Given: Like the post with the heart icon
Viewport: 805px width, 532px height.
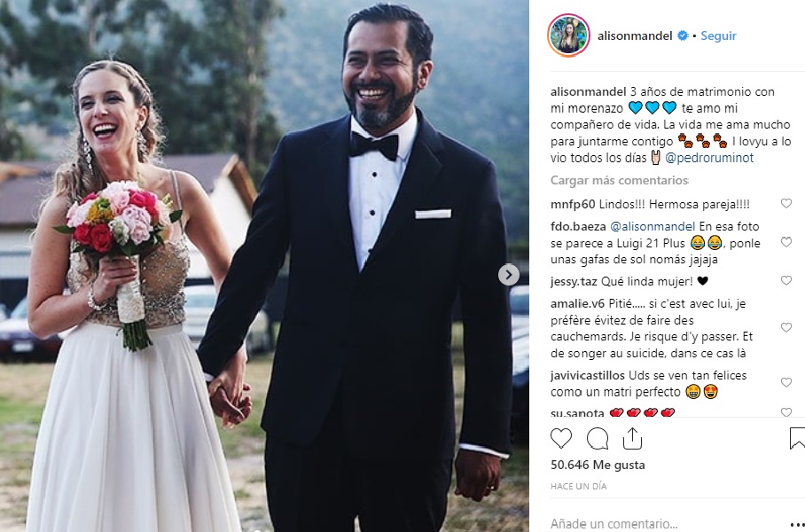Looking at the screenshot, I should click(x=561, y=439).
